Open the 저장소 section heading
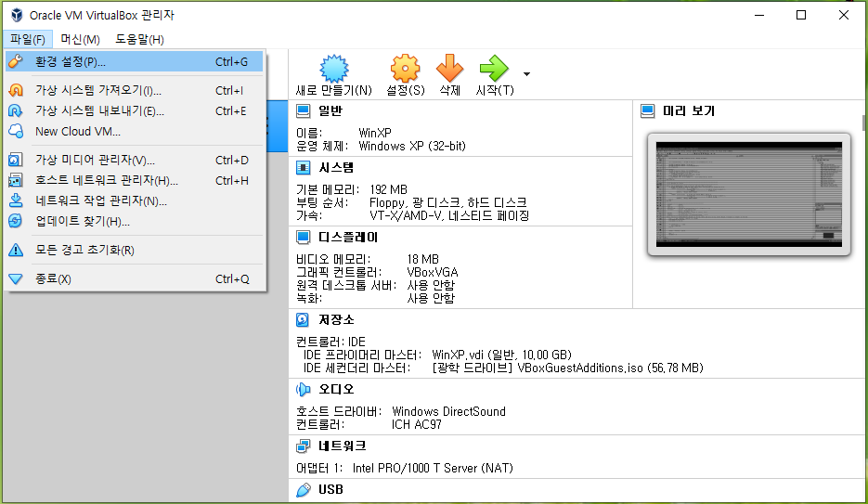Viewport: 868px width, 504px height. click(336, 320)
